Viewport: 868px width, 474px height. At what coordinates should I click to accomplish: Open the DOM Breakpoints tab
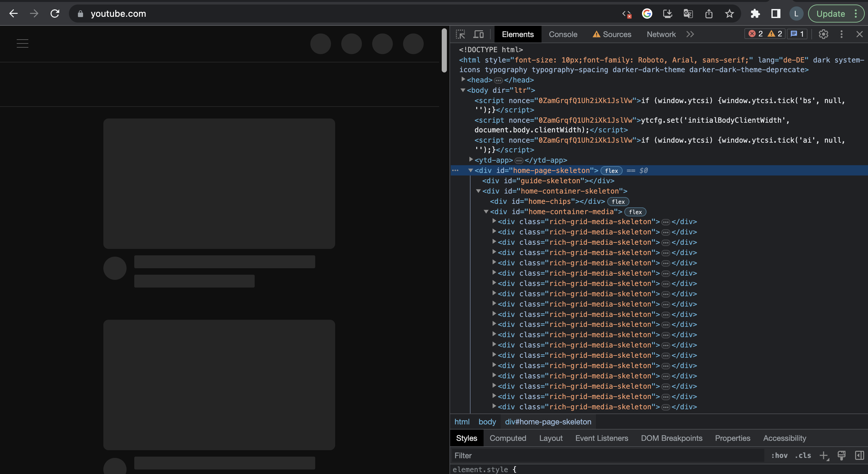click(x=671, y=438)
